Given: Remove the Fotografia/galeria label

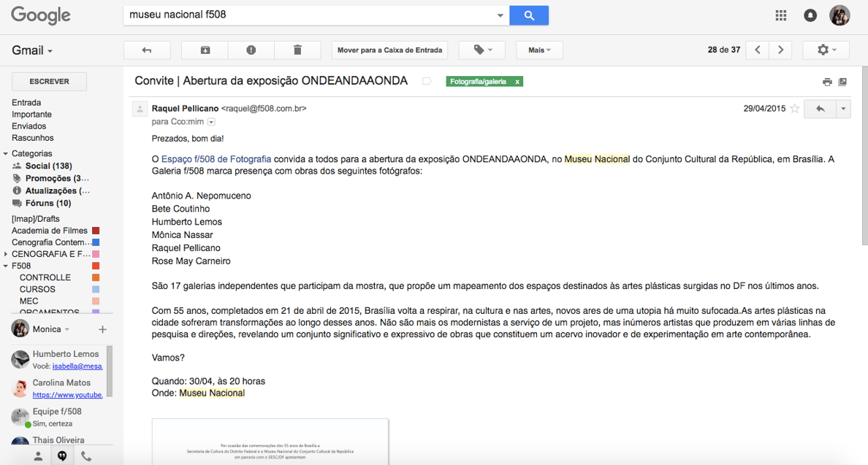Looking at the screenshot, I should 517,82.
